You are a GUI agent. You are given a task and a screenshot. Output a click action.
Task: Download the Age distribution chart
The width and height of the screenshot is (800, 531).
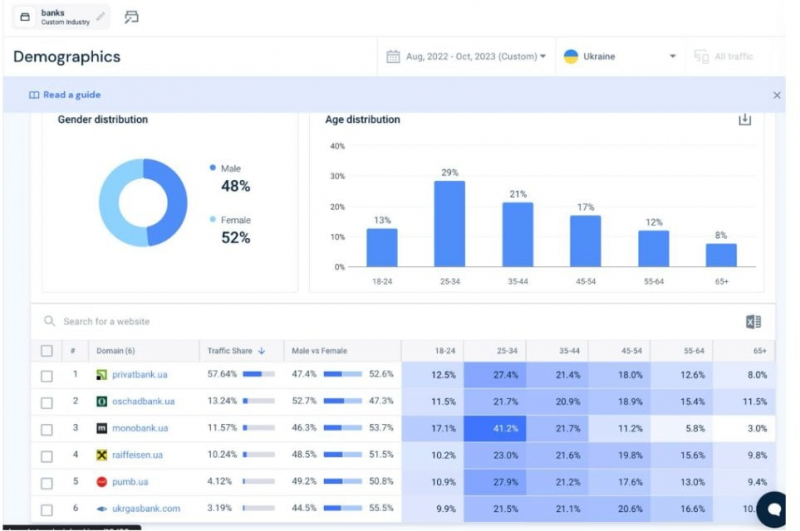(744, 119)
